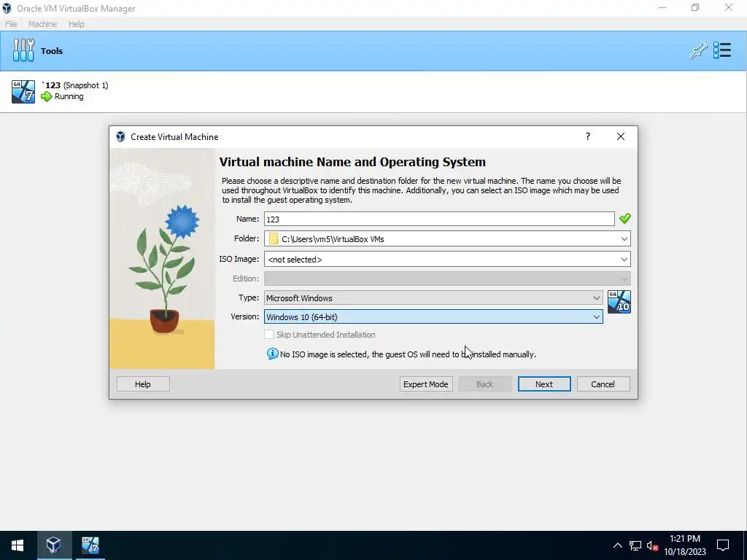Click the green name-valid checkmark icon
Screen dimensions: 747x560
point(625,219)
